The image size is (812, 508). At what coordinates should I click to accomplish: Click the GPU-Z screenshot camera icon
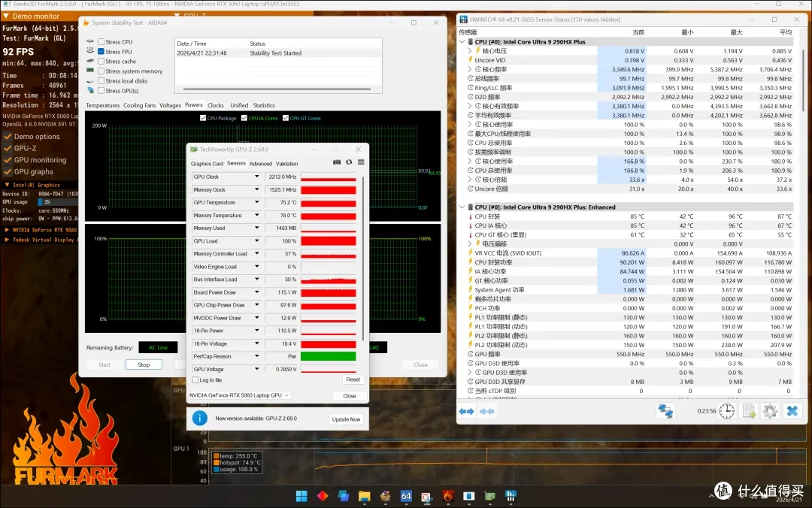click(x=337, y=162)
